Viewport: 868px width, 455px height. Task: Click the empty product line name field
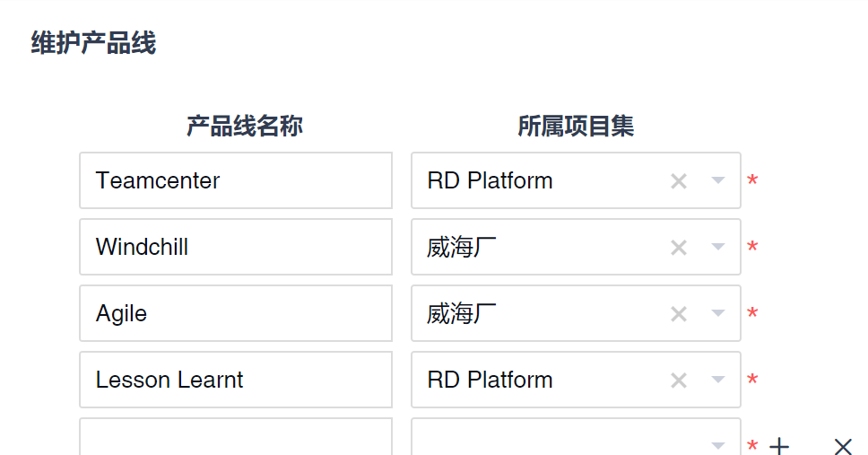click(x=236, y=438)
